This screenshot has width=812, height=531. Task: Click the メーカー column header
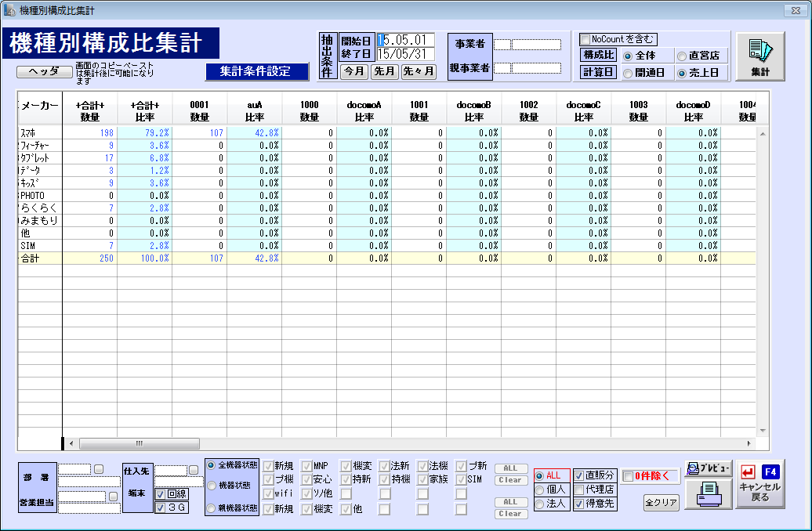(40, 108)
